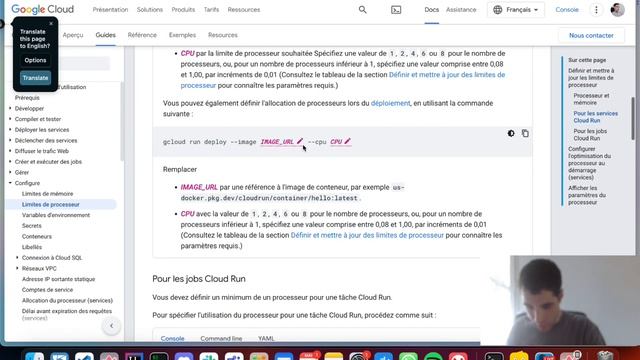Close the Translate popup
640x360 pixels.
51,24
